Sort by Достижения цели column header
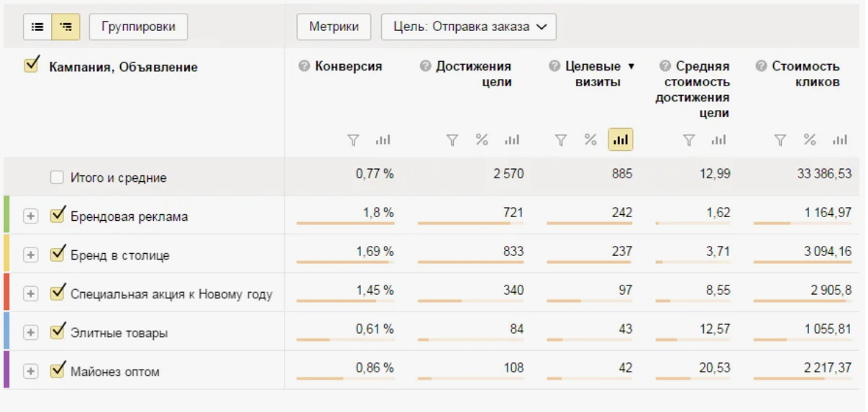868x412 pixels. (473, 74)
